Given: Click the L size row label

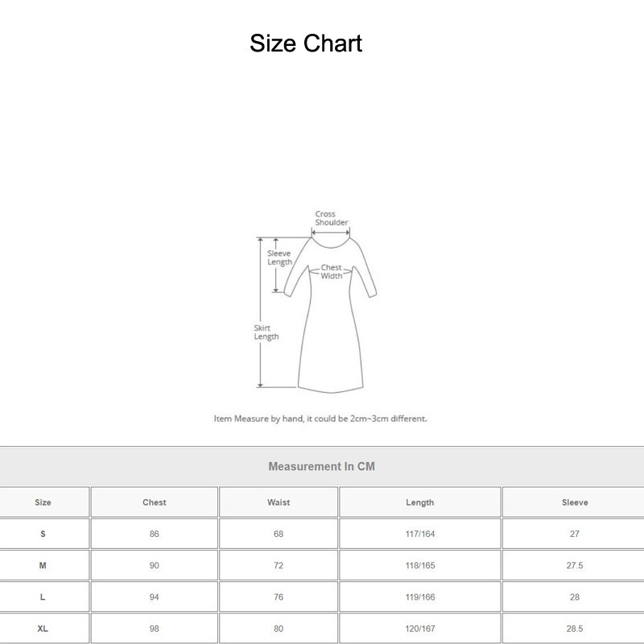Looking at the screenshot, I should (x=43, y=597).
